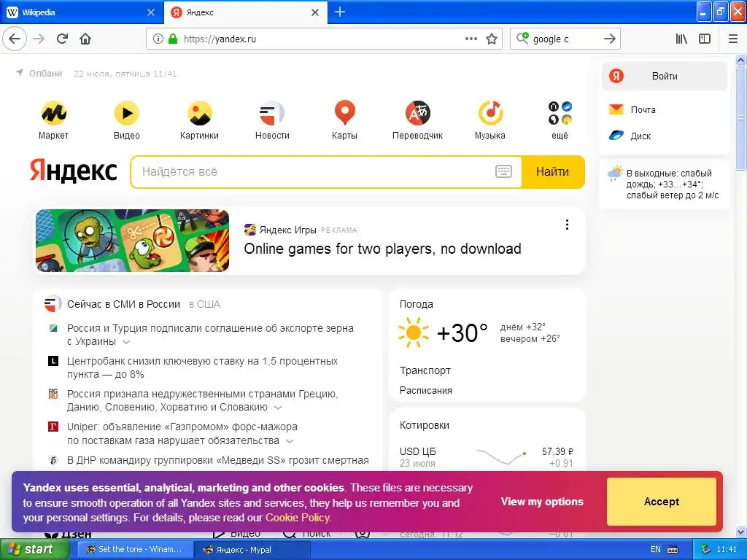Image resolution: width=747 pixels, height=560 pixels.
Task: Click the browser search box with google c
Action: (x=565, y=39)
